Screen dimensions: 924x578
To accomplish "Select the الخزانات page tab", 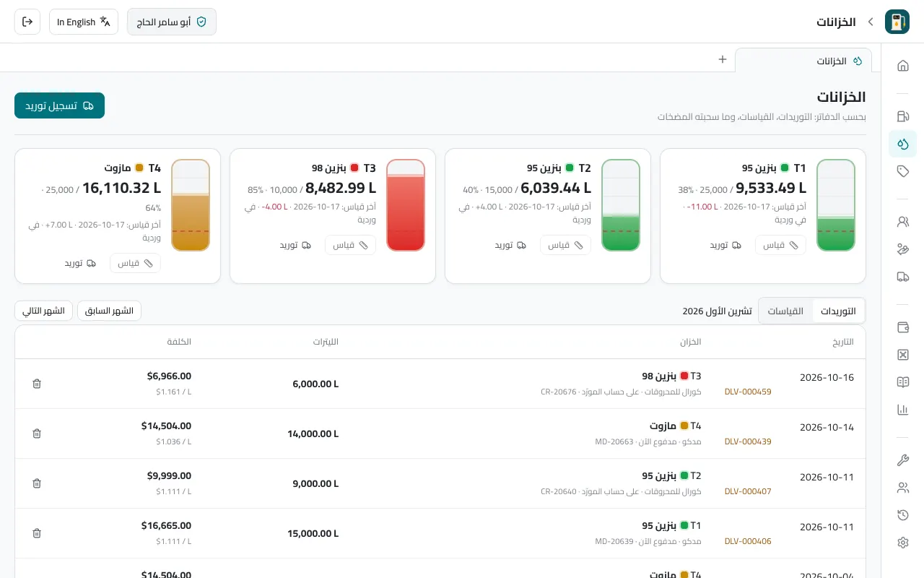I will tap(803, 61).
